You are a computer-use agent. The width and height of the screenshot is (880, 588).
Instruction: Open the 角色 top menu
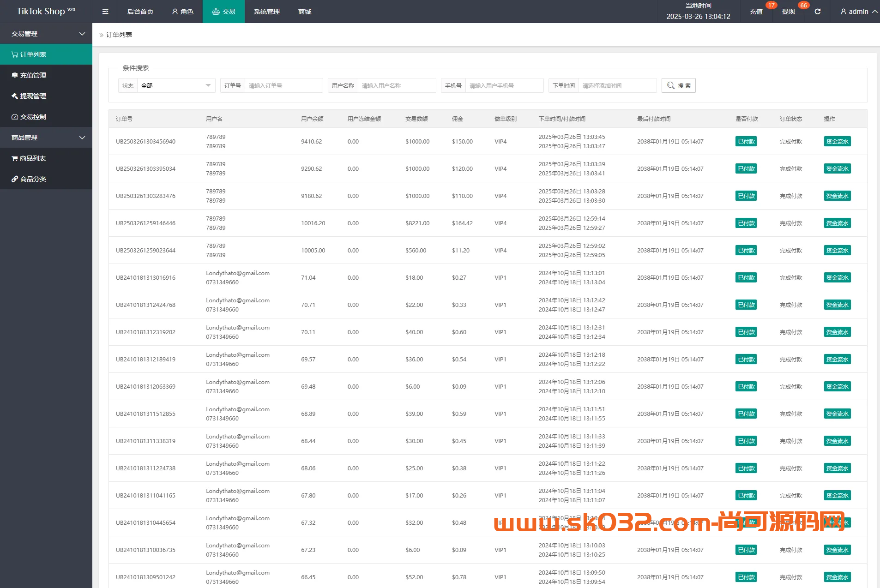pos(182,12)
